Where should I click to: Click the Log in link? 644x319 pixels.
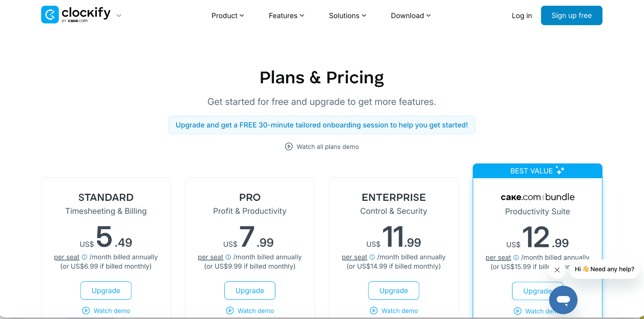pos(522,16)
